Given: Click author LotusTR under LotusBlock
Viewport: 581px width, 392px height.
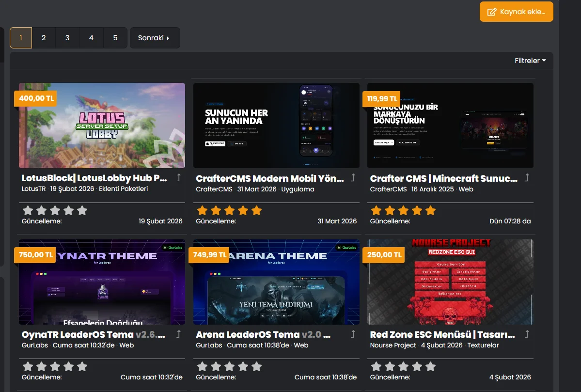Looking at the screenshot, I should pos(33,188).
